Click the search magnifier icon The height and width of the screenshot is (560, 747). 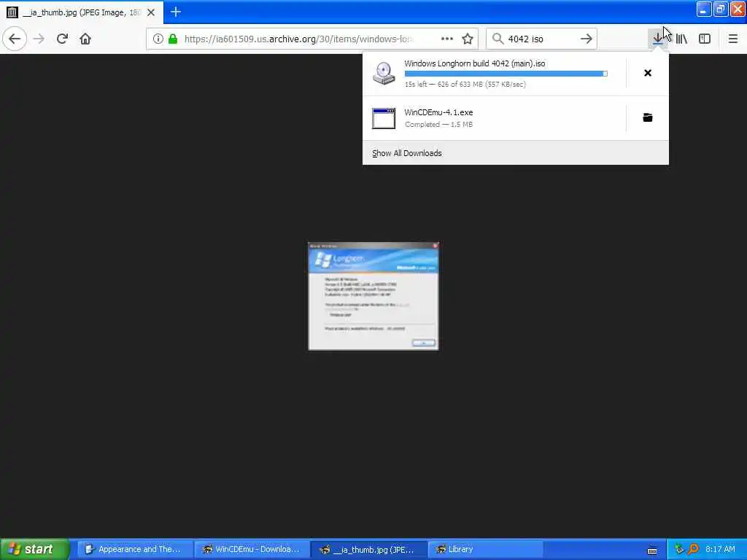click(498, 39)
